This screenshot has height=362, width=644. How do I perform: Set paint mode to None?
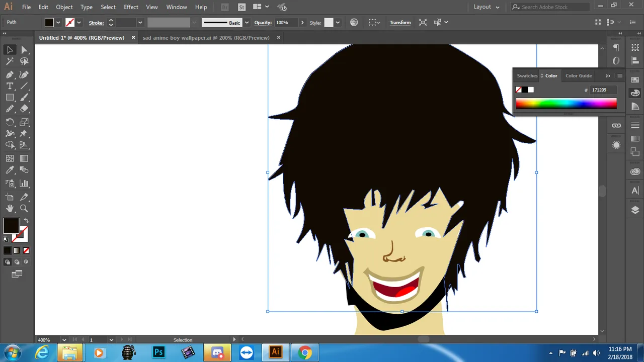[26, 250]
